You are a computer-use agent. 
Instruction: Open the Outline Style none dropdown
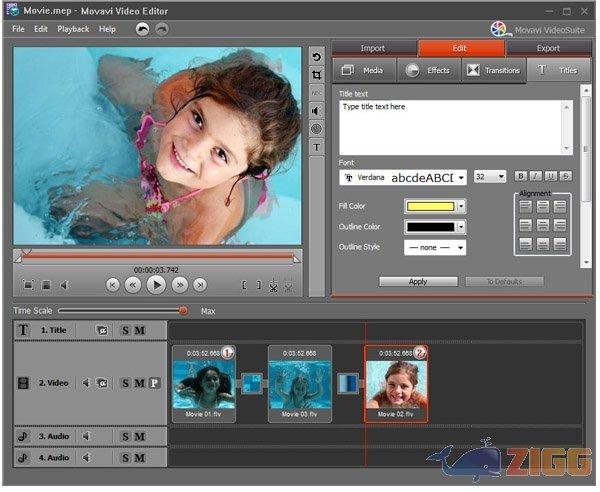[x=435, y=248]
